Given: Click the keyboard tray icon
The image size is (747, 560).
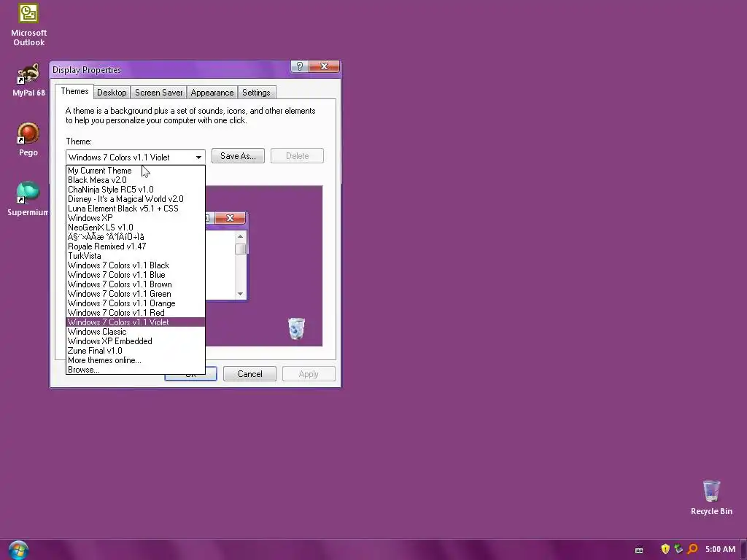Looking at the screenshot, I should pos(639,550).
